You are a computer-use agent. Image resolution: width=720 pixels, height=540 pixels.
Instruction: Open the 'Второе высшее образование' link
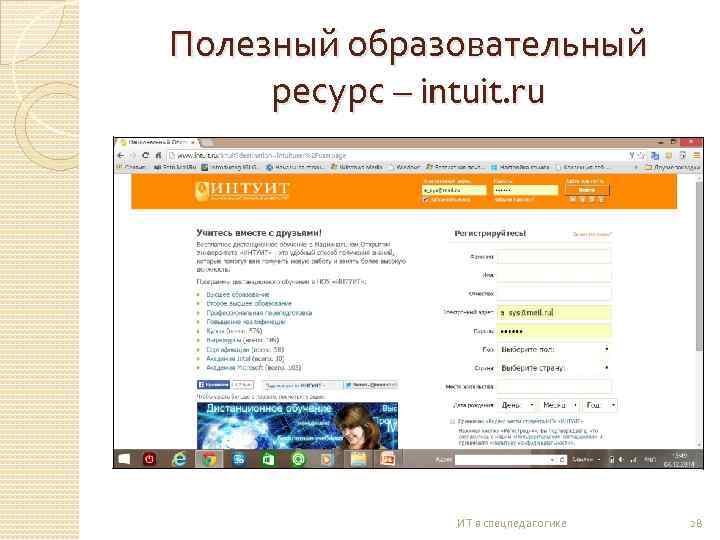[x=248, y=304]
